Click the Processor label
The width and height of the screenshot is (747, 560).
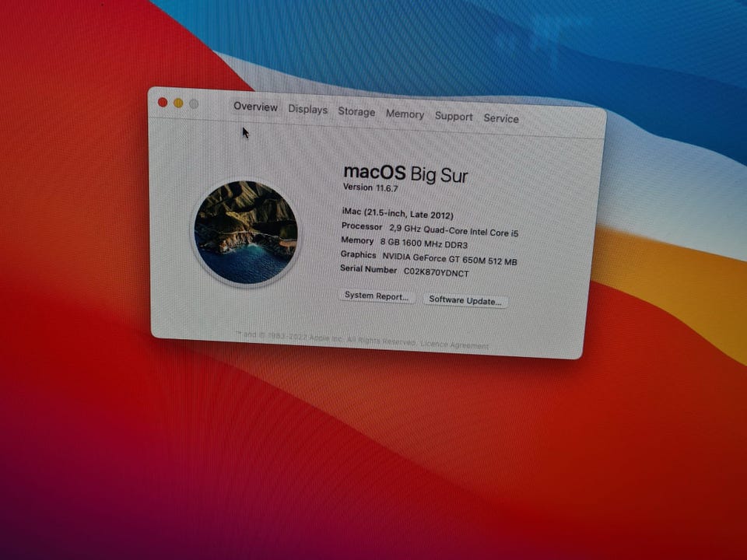pyautogui.click(x=362, y=226)
